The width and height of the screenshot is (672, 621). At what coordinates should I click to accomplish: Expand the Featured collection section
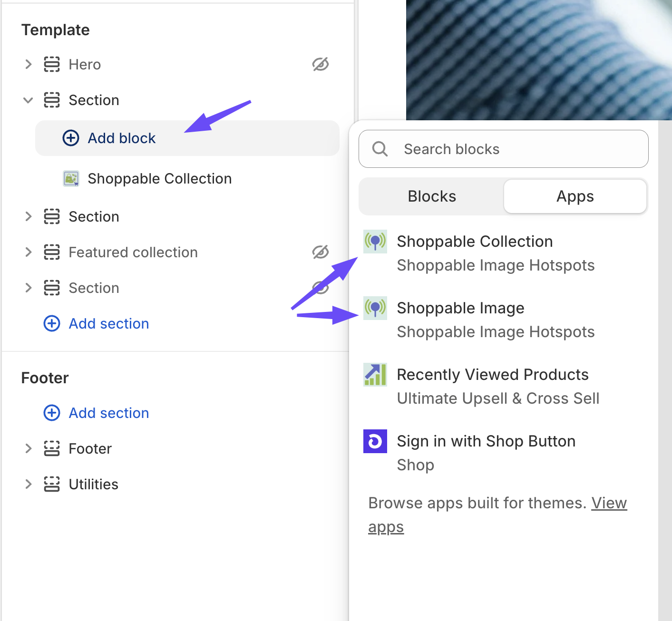(29, 252)
